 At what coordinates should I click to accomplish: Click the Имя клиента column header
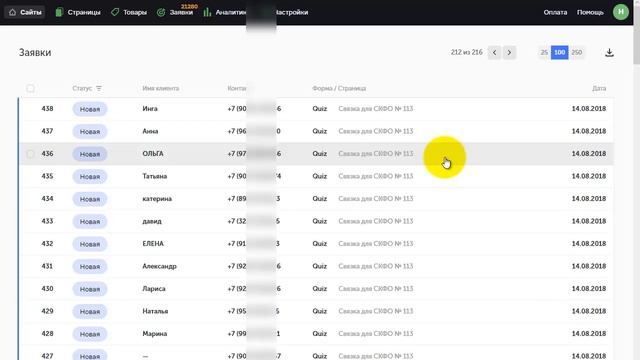coord(160,88)
